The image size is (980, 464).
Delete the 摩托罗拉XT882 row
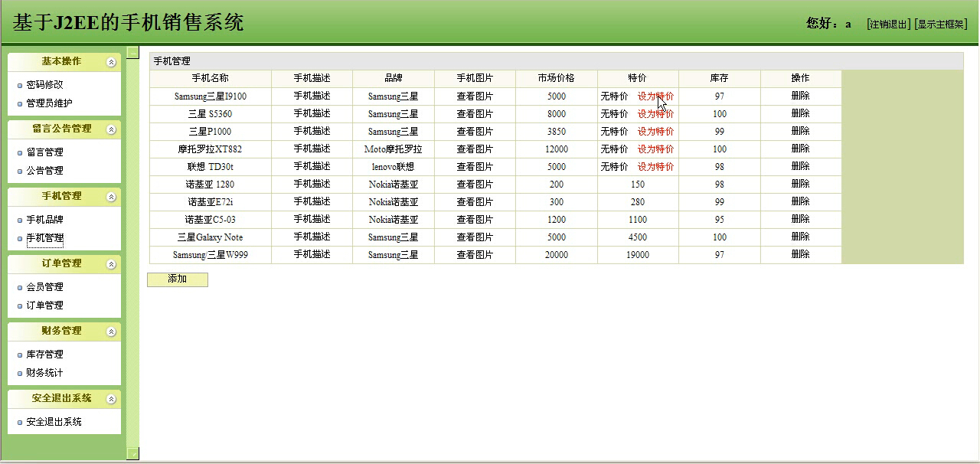tap(800, 149)
